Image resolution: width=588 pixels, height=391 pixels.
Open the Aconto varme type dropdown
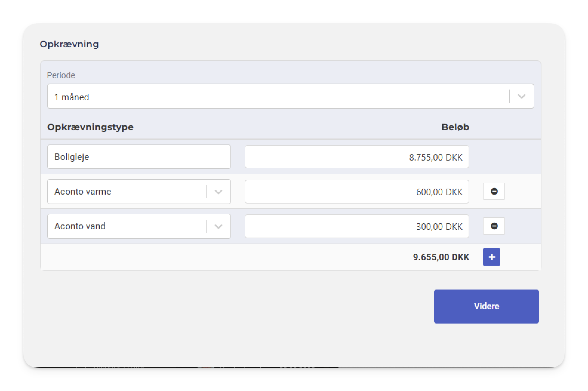pos(139,192)
